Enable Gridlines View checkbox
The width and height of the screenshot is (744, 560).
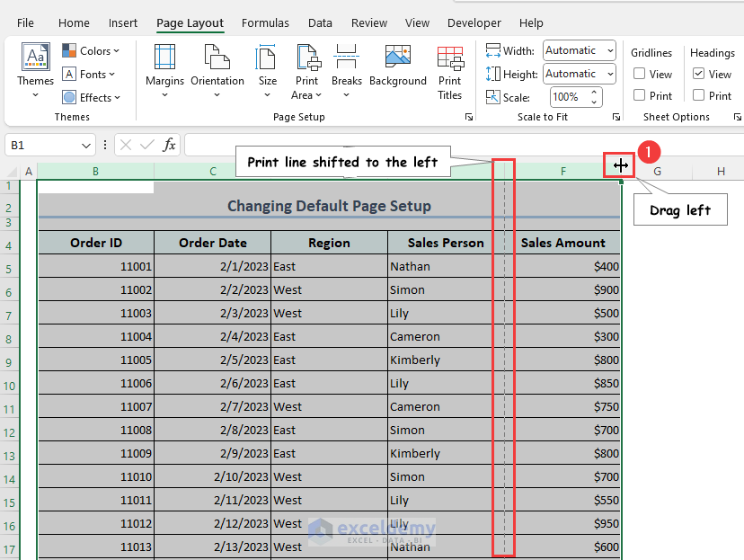640,75
